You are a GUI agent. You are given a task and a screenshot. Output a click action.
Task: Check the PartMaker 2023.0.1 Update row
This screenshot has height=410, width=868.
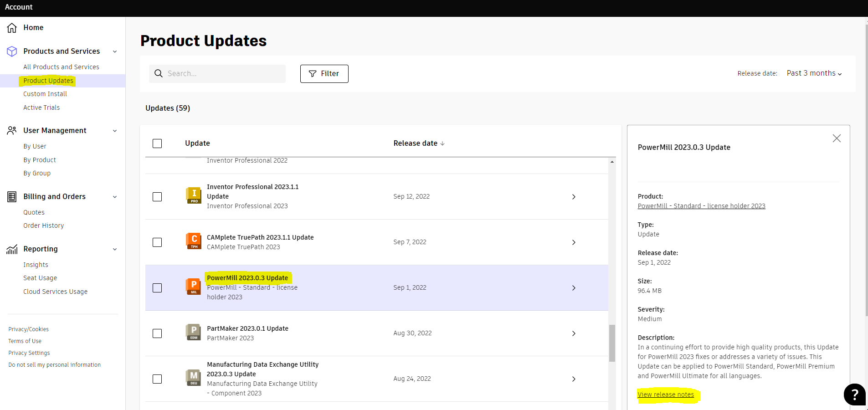(x=157, y=333)
